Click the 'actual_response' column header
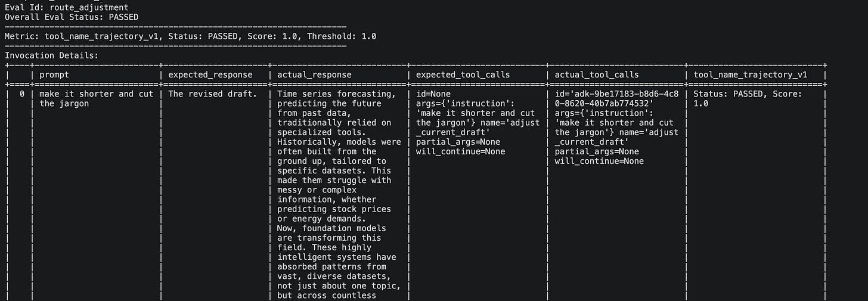The height and width of the screenshot is (301, 868). pos(314,75)
